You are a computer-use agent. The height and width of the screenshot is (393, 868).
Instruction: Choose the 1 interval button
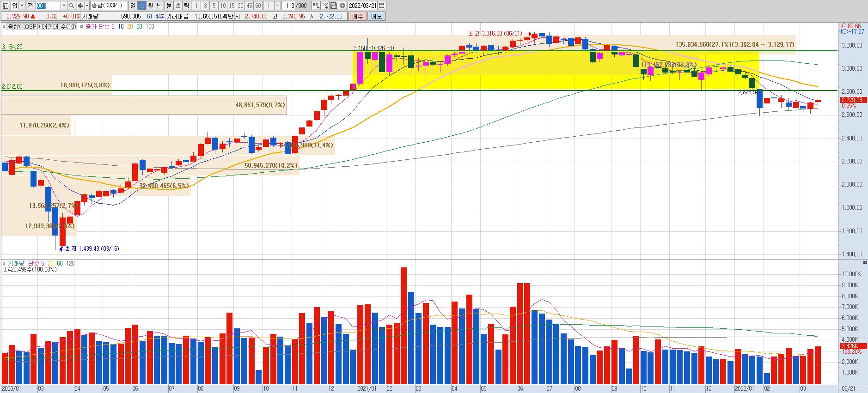tap(196, 6)
